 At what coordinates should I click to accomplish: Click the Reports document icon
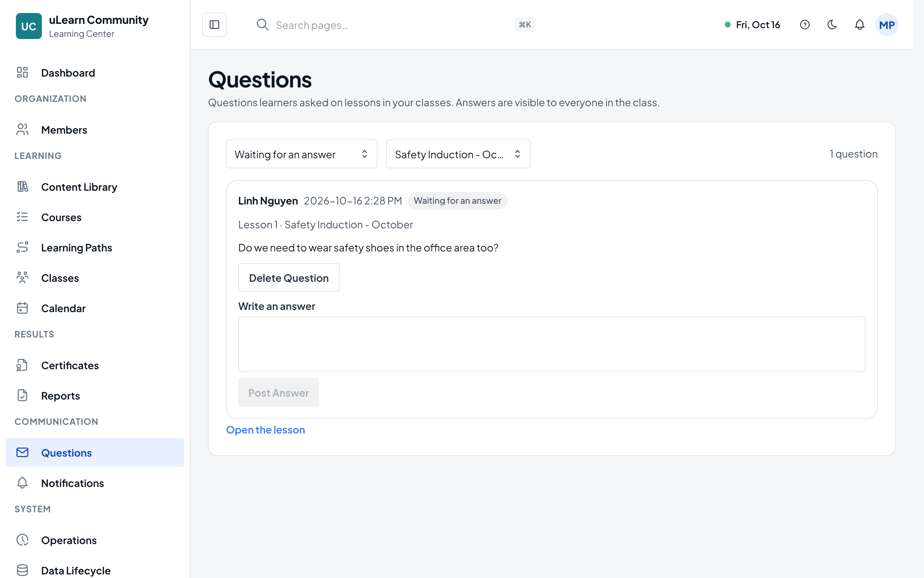tap(22, 395)
